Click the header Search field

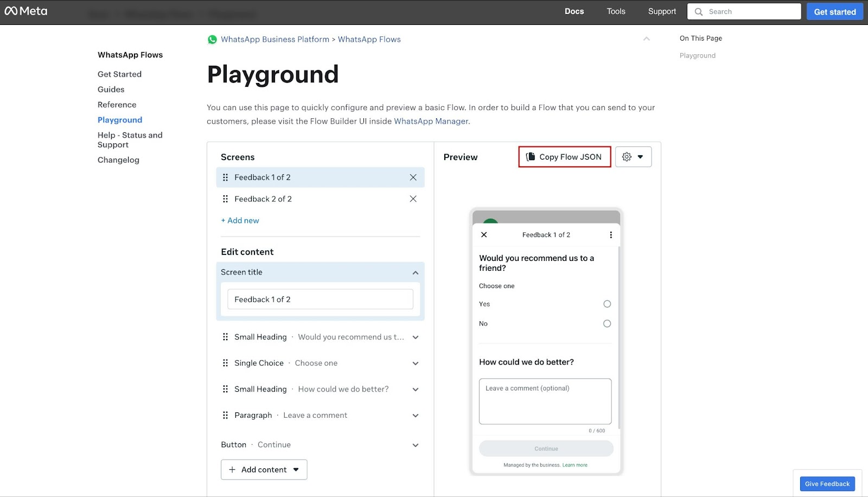pos(744,11)
